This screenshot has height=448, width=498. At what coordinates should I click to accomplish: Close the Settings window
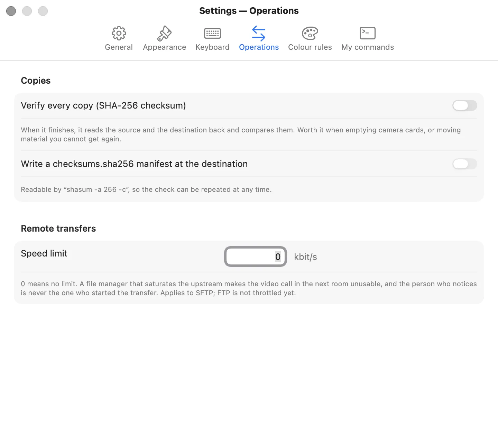pyautogui.click(x=11, y=11)
